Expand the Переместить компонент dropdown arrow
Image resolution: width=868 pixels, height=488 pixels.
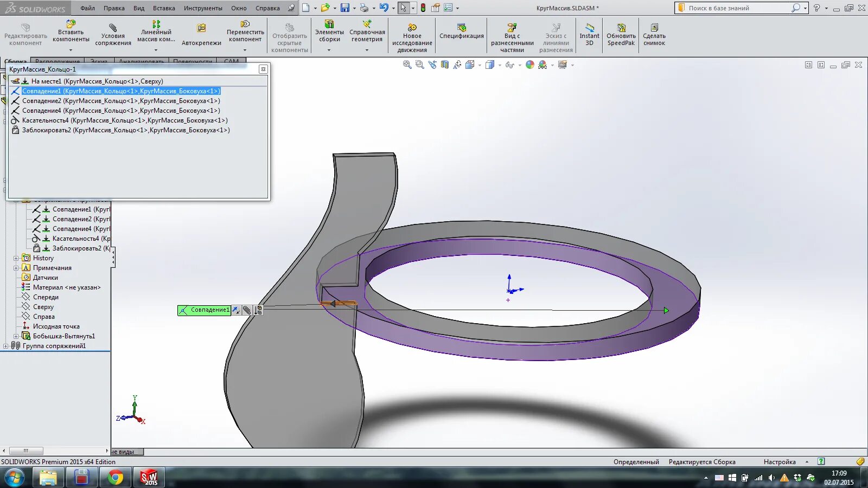click(245, 50)
